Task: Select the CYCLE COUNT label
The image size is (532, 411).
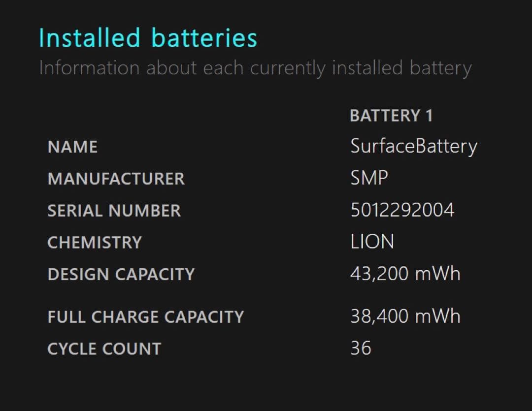Action: click(104, 348)
